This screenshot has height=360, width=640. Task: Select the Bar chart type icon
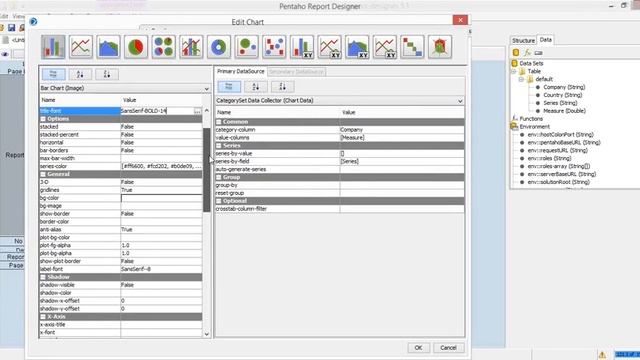coord(53,47)
